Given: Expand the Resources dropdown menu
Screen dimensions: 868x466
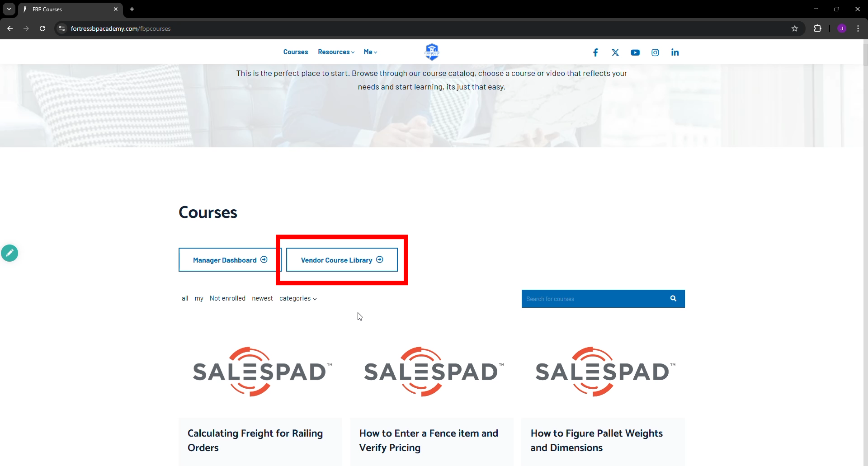Looking at the screenshot, I should tap(336, 52).
